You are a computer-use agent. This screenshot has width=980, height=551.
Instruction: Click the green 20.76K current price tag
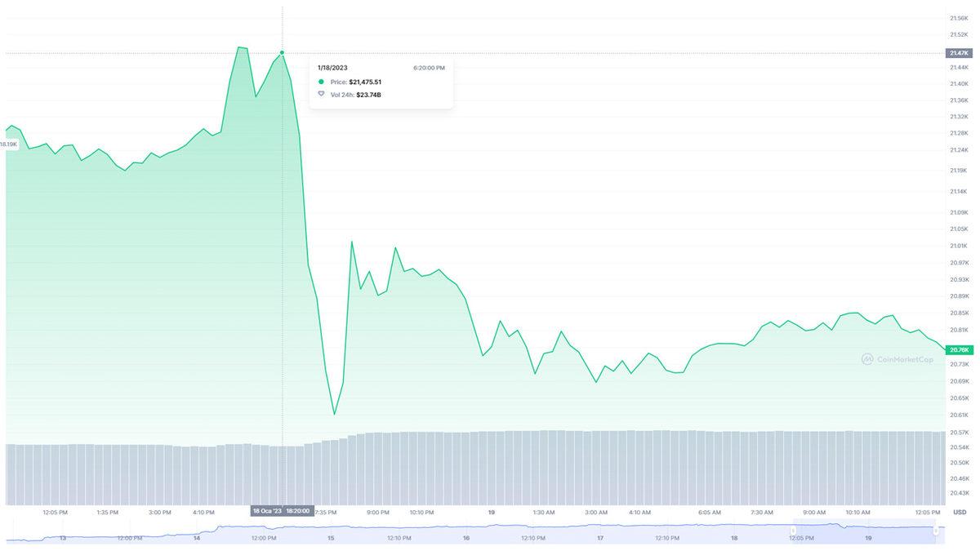pos(958,349)
